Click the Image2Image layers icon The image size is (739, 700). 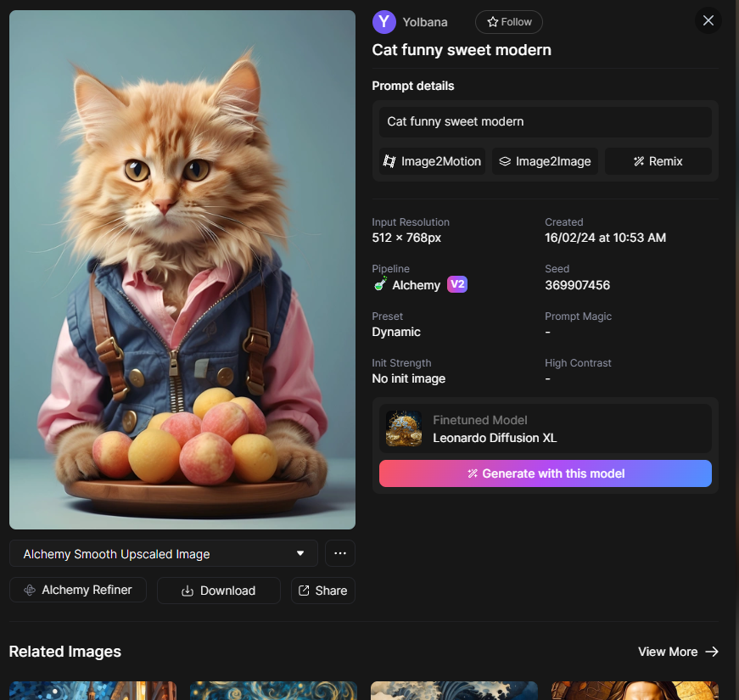tap(505, 161)
